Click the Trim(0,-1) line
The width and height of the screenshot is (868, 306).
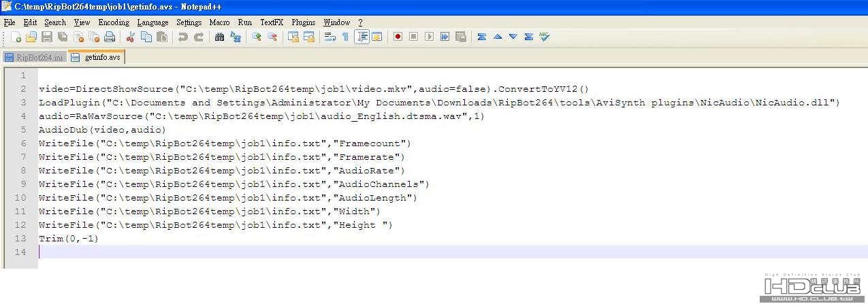(69, 239)
